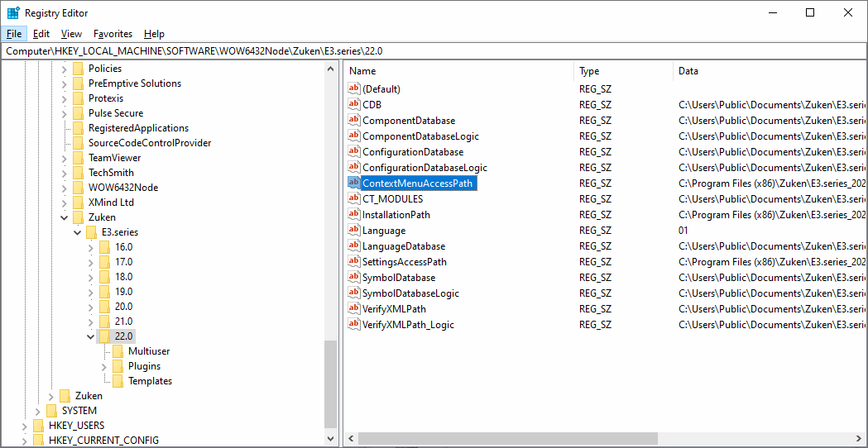Click the Policies folder icon
868x448 pixels.
(78, 69)
